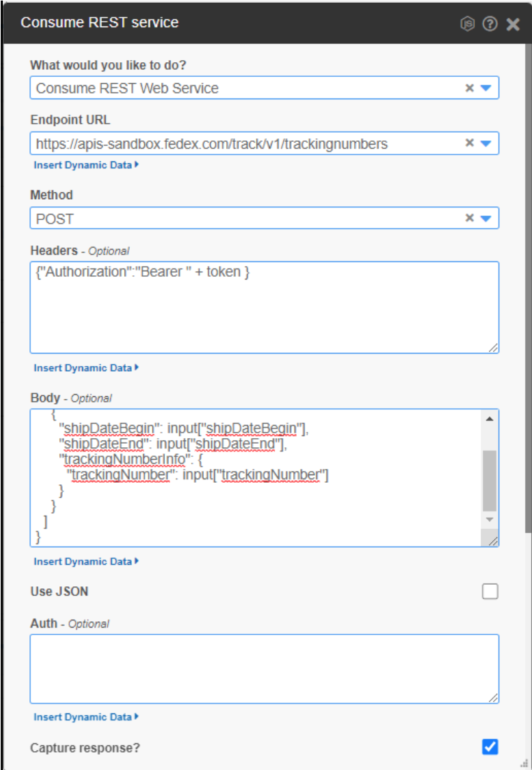Click Insert Dynamic Data under Auth
This screenshot has width=532, height=770.
(86, 717)
